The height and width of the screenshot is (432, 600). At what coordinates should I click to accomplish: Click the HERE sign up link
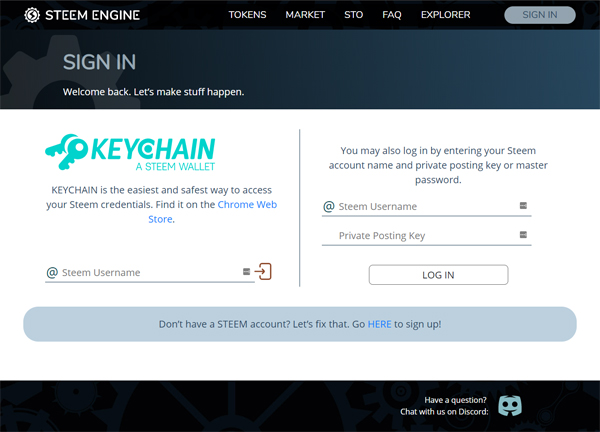point(379,324)
